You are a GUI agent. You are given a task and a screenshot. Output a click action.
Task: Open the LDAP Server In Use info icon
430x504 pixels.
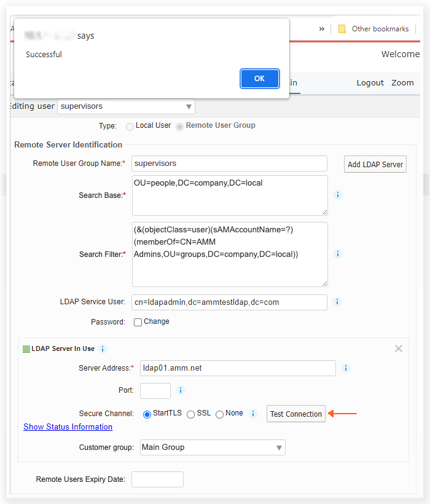[x=102, y=348]
